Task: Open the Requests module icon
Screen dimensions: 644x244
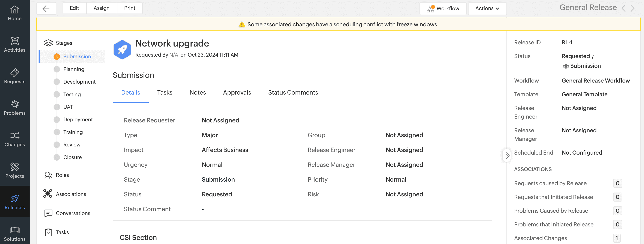Action: [15, 76]
